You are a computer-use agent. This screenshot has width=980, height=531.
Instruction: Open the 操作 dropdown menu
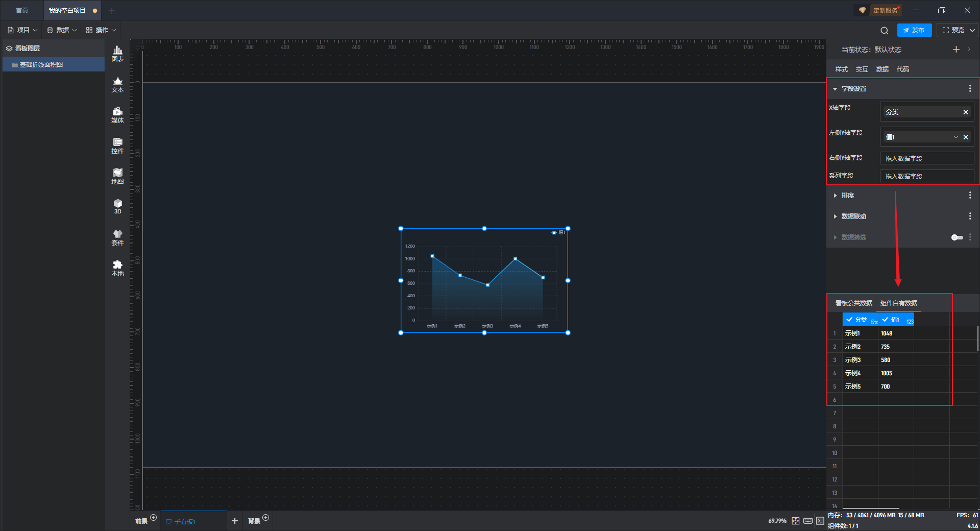(101, 30)
